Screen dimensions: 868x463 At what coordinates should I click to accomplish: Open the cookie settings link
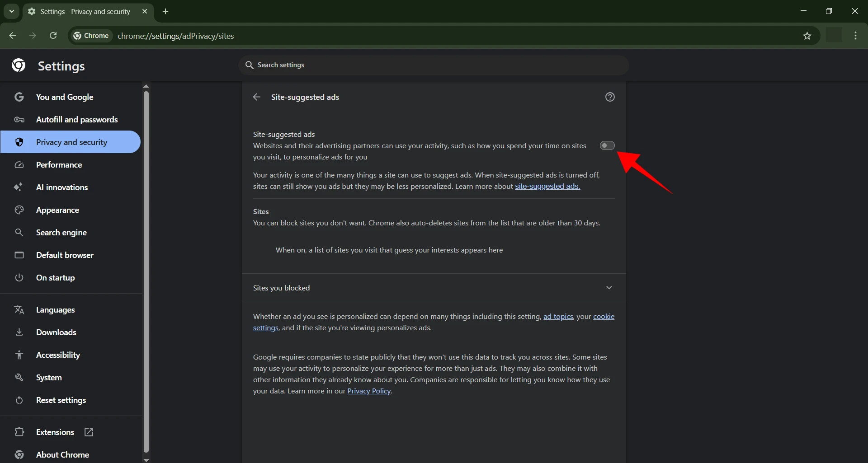(604, 317)
